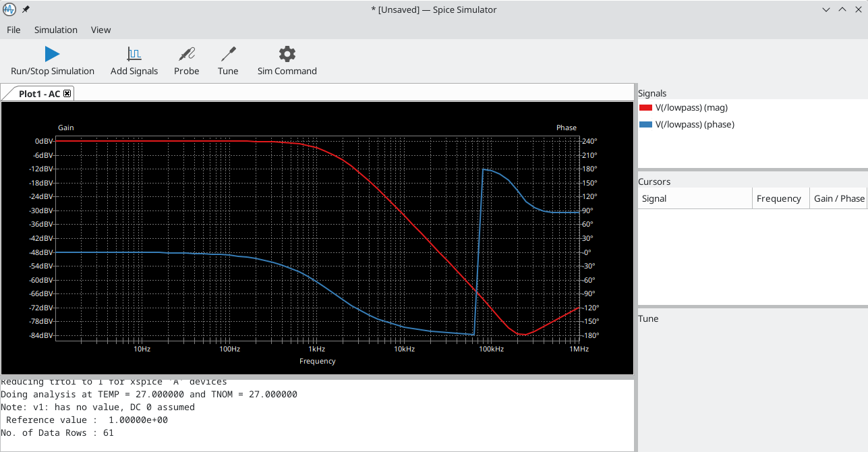Image resolution: width=868 pixels, height=452 pixels.
Task: Select the Plot1 - AC tab
Action: tap(37, 93)
